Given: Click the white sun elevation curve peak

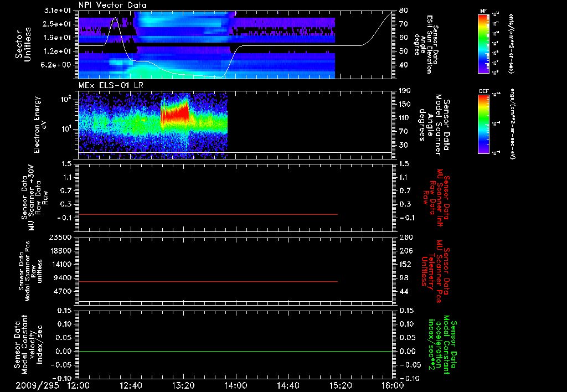Looking at the screenshot, I should click(x=115, y=18).
